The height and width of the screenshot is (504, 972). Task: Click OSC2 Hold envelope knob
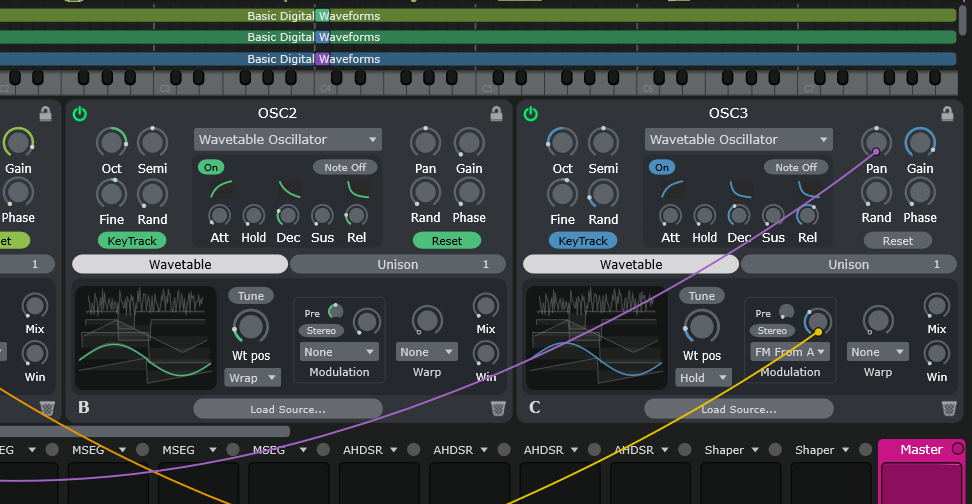click(254, 216)
